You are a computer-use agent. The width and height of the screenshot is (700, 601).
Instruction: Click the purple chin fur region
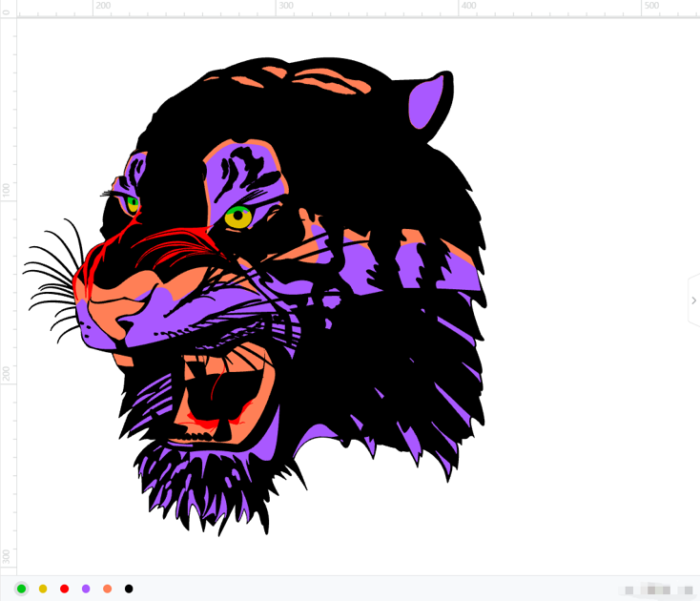191,477
